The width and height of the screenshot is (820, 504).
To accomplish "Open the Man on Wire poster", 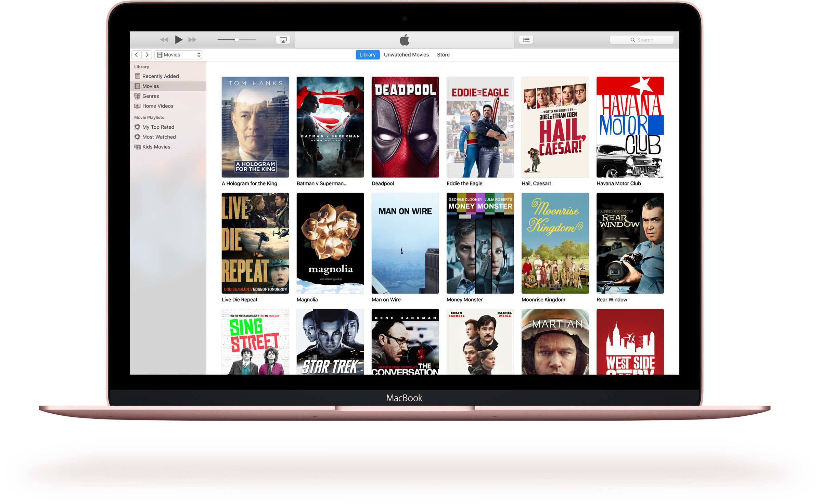I will pos(405,243).
